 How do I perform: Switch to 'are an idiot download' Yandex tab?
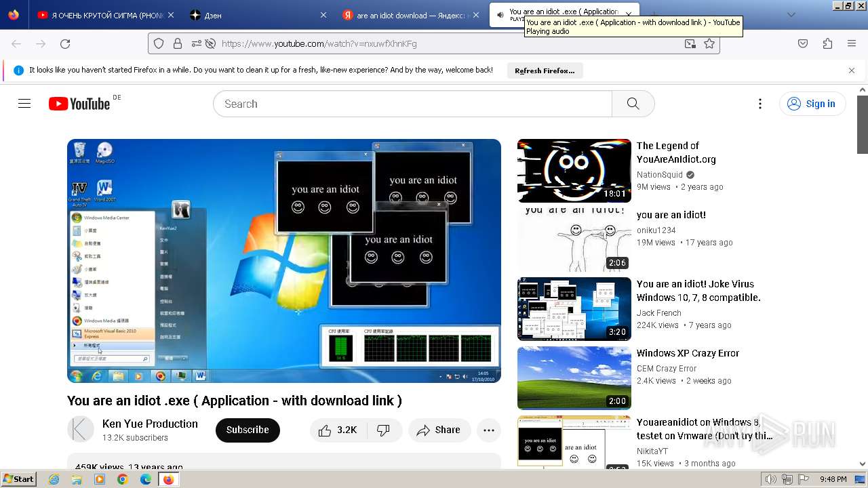coord(412,15)
